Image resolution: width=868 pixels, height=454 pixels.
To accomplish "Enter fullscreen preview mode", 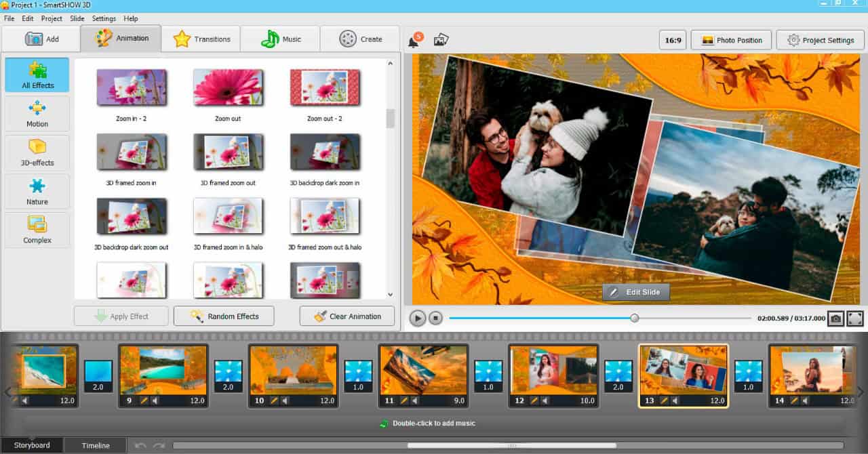I will pos(855,318).
